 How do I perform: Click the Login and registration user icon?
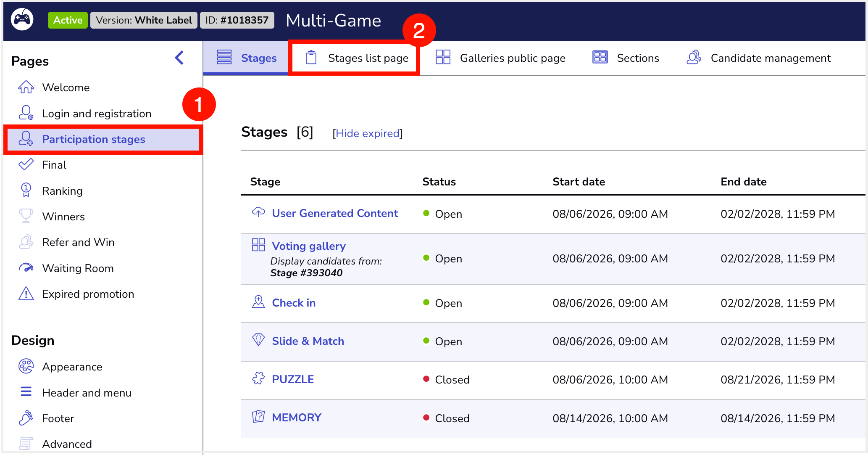pyautogui.click(x=26, y=113)
